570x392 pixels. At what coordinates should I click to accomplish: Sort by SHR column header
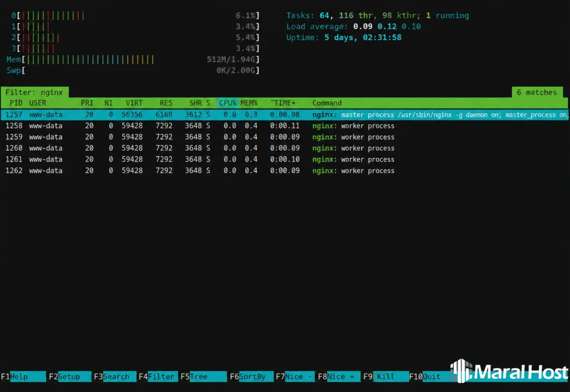pyautogui.click(x=195, y=103)
